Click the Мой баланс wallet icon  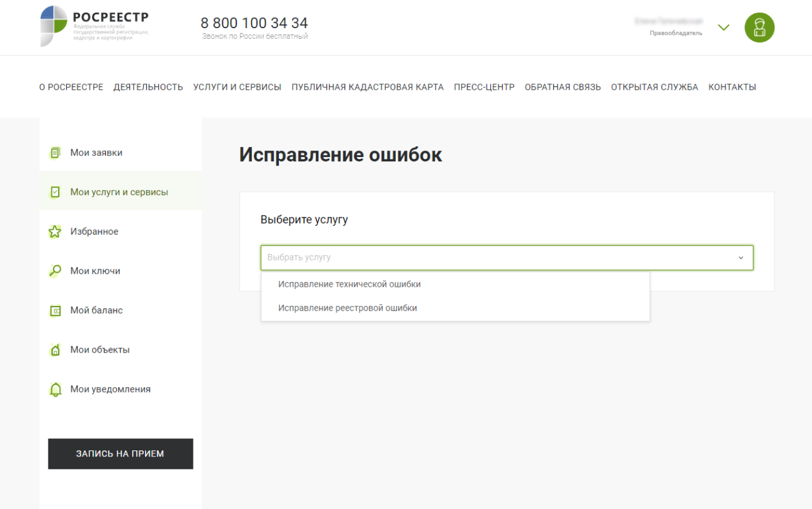coord(55,311)
